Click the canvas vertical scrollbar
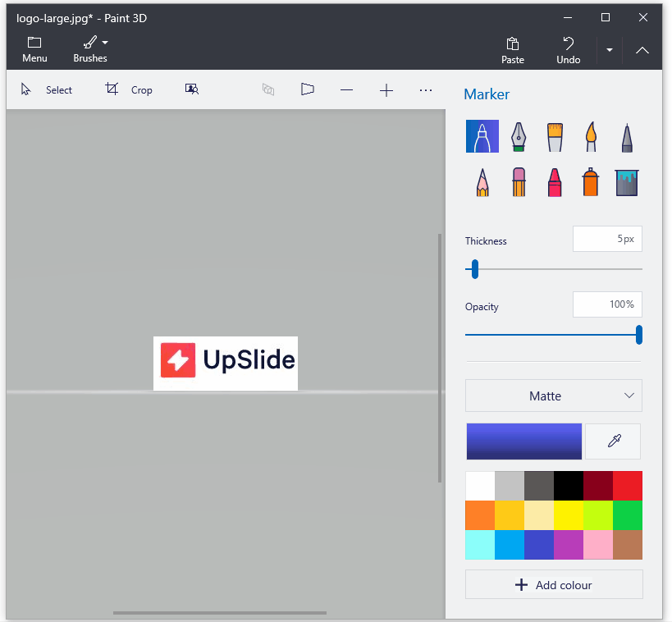The width and height of the screenshot is (672, 622). [x=440, y=358]
